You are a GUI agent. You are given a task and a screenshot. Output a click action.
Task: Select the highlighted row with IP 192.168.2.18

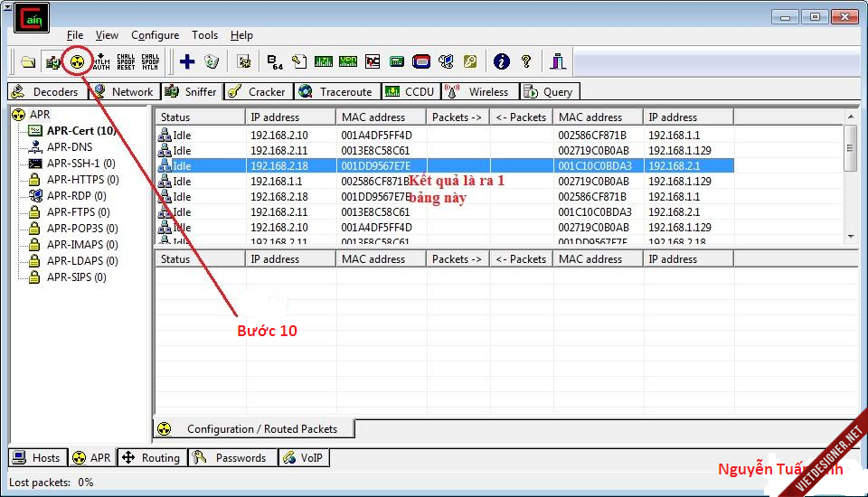coord(445,165)
